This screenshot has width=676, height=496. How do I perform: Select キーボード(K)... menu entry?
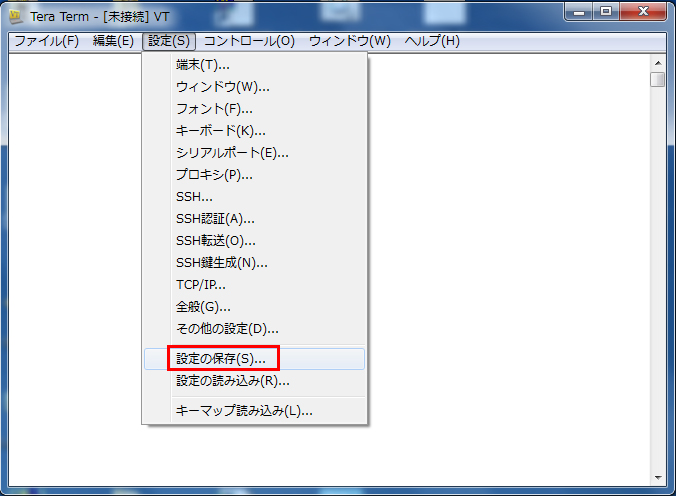pyautogui.click(x=220, y=131)
